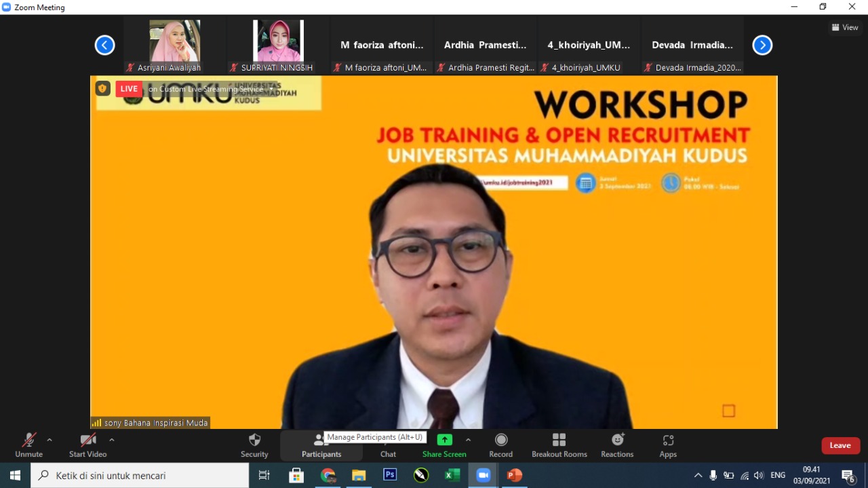Show previous participants with left arrow
The width and height of the screenshot is (868, 488).
click(104, 45)
